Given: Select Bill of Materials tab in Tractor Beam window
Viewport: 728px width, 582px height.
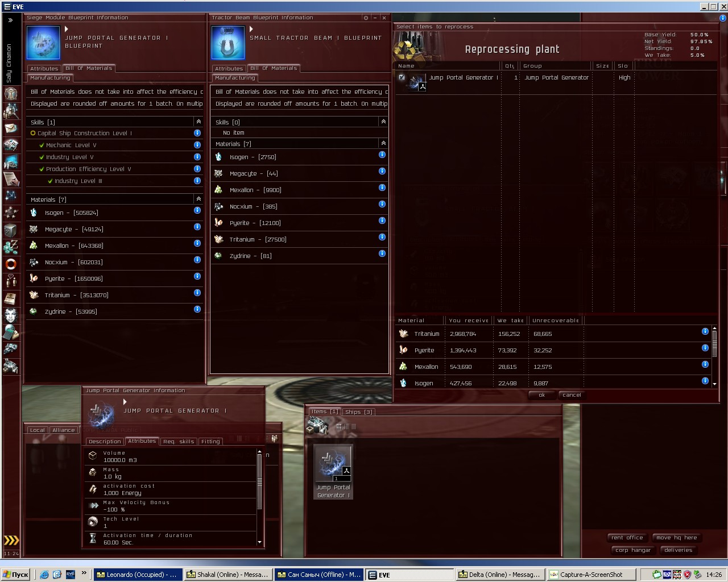Looking at the screenshot, I should 274,68.
